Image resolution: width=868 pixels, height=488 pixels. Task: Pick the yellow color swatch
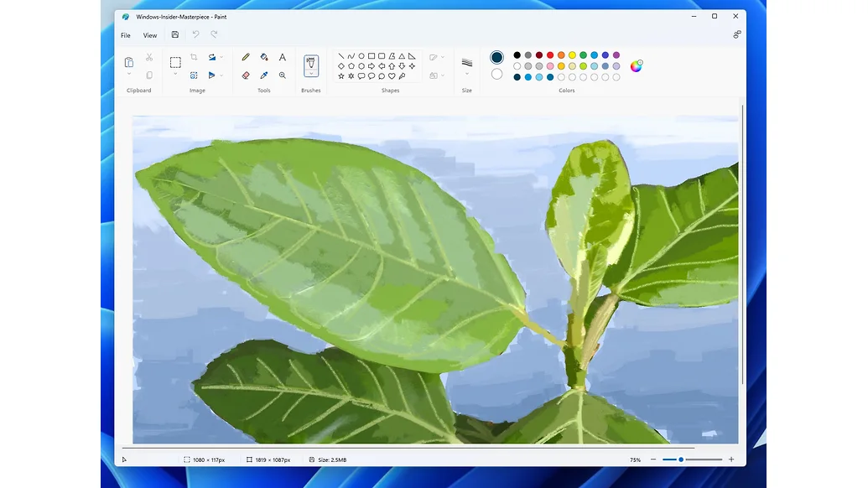[573, 55]
